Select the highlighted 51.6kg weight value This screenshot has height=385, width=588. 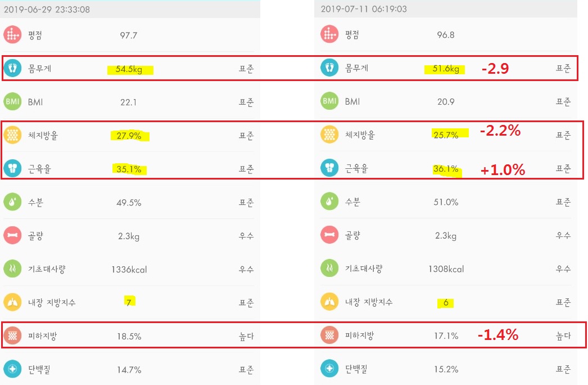click(x=446, y=69)
